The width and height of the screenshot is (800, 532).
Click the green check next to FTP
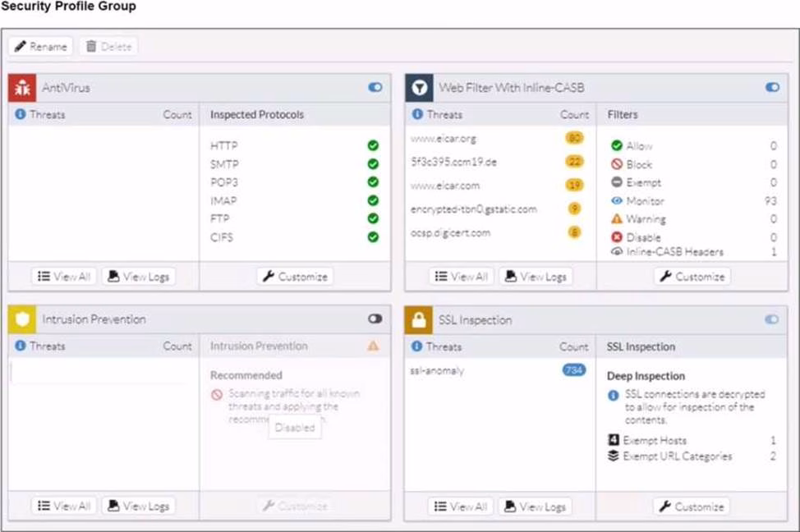tap(373, 218)
